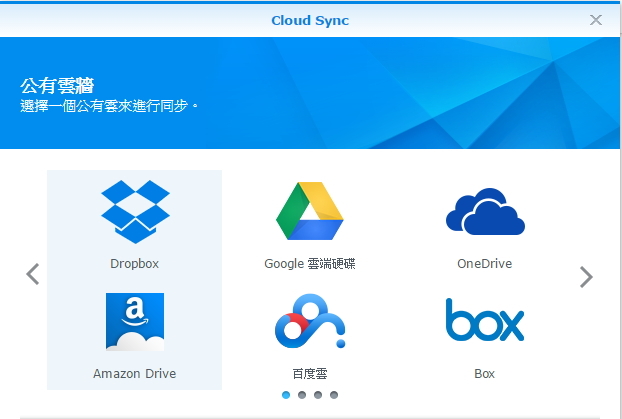Jump to the second page dot indicator
Viewport: 622px width, 419px height.
[302, 395]
